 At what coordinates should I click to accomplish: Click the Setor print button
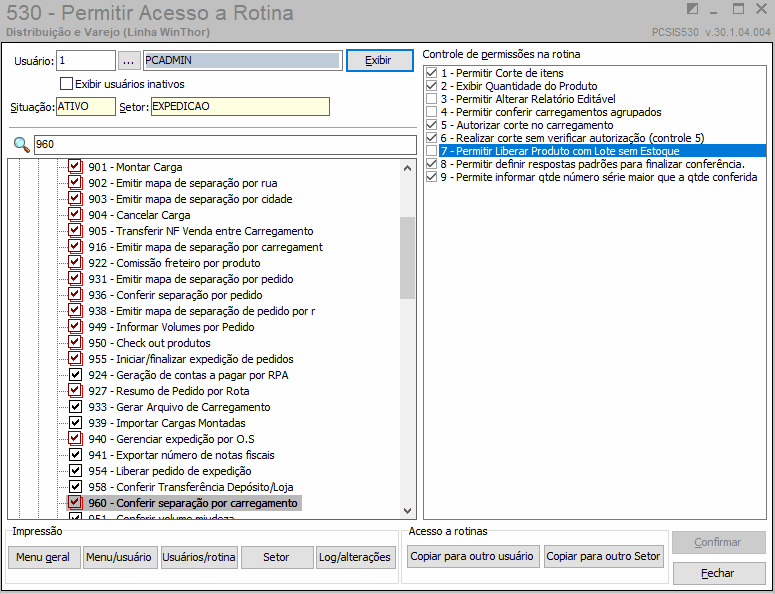coord(277,557)
